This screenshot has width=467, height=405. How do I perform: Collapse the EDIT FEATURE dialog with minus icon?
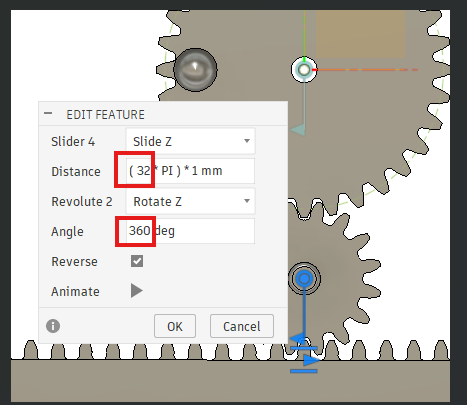click(x=48, y=113)
